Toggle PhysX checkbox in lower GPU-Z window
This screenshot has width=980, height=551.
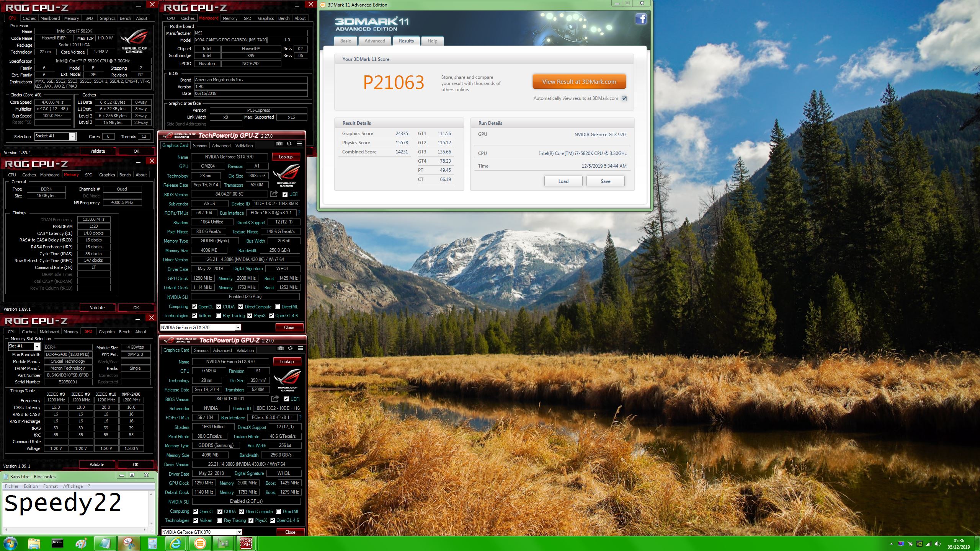point(251,520)
